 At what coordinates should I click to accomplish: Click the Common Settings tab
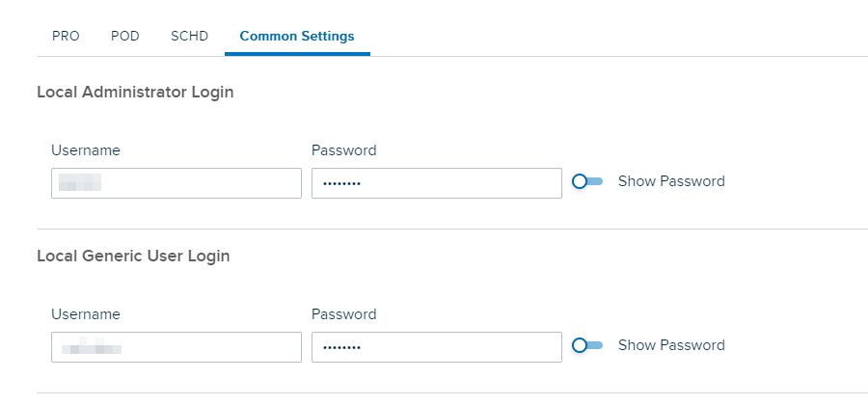click(x=297, y=37)
